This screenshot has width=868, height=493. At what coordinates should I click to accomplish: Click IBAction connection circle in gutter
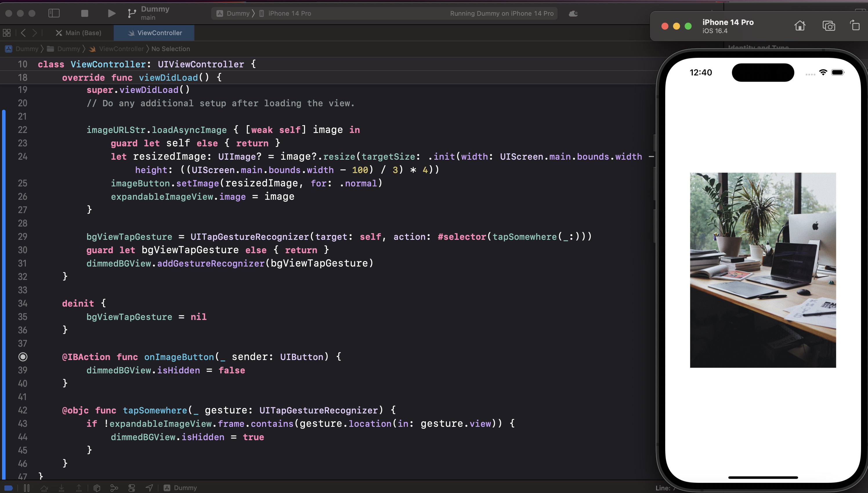click(x=23, y=357)
